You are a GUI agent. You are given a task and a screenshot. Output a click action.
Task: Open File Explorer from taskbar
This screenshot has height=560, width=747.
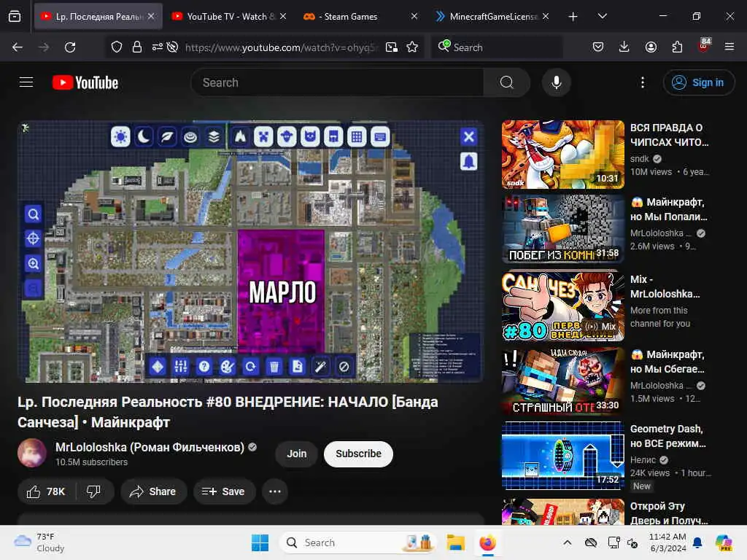tap(455, 542)
